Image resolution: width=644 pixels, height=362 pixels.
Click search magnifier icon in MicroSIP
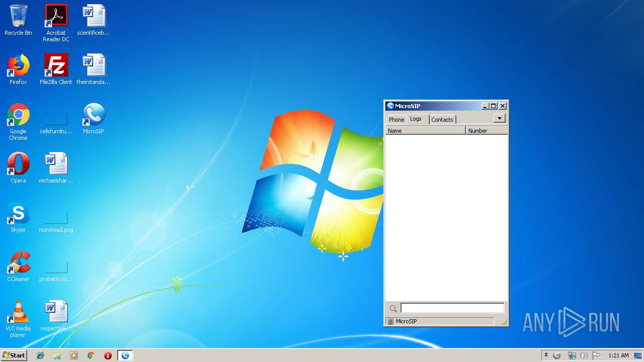pyautogui.click(x=393, y=308)
